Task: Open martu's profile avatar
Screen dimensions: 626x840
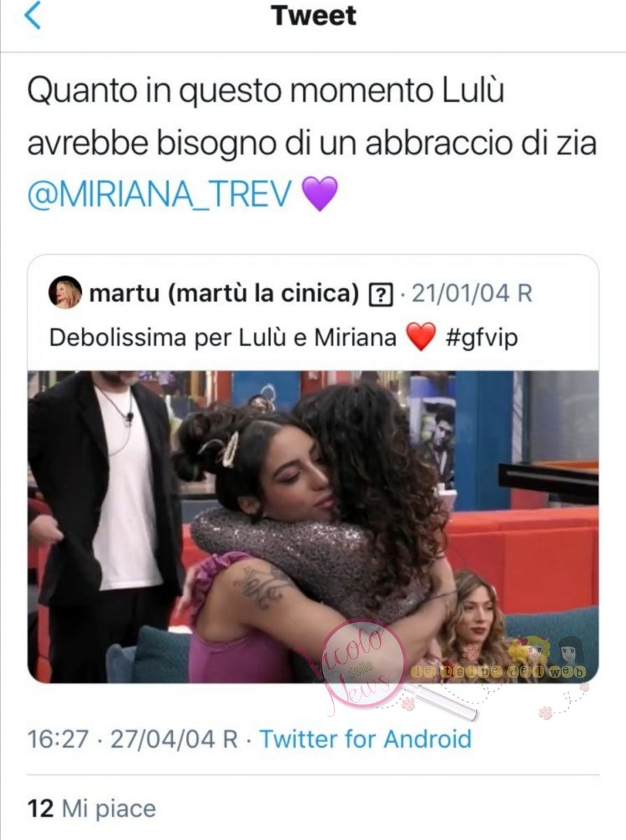Action: click(65, 293)
